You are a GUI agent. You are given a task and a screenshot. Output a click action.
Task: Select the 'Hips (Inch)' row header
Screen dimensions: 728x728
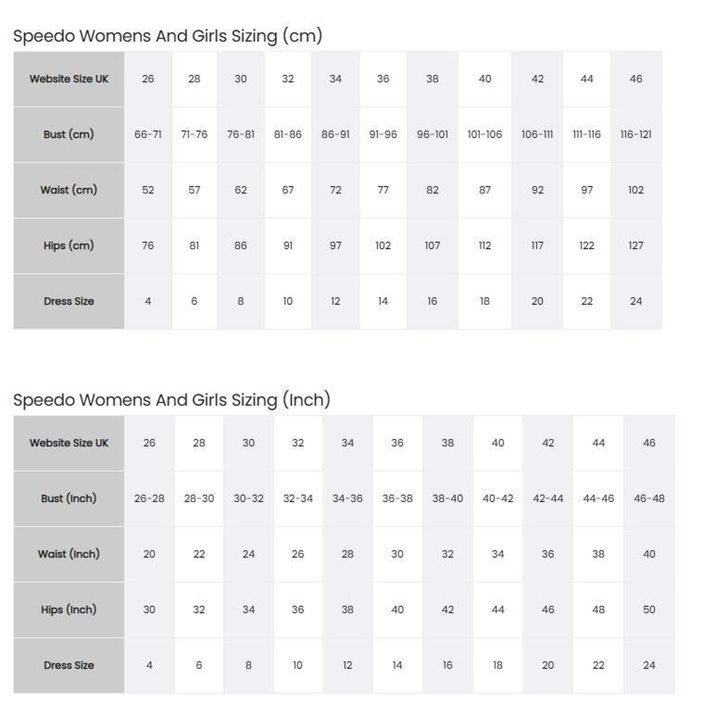(68, 610)
